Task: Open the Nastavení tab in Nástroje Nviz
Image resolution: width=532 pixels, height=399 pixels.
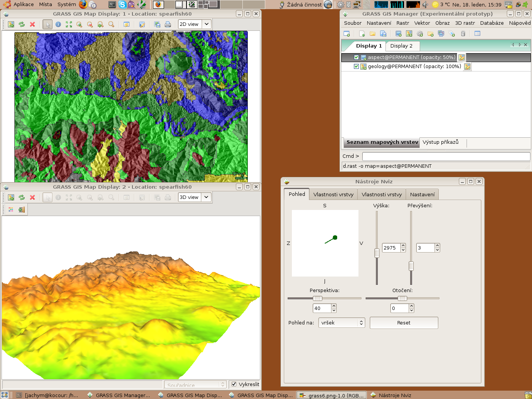Action: coord(422,195)
